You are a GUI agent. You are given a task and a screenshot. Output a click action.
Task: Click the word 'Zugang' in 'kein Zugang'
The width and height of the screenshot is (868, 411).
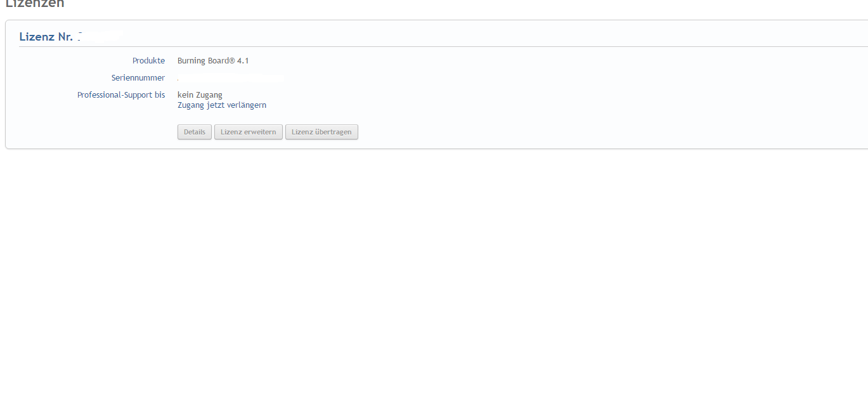click(209, 95)
